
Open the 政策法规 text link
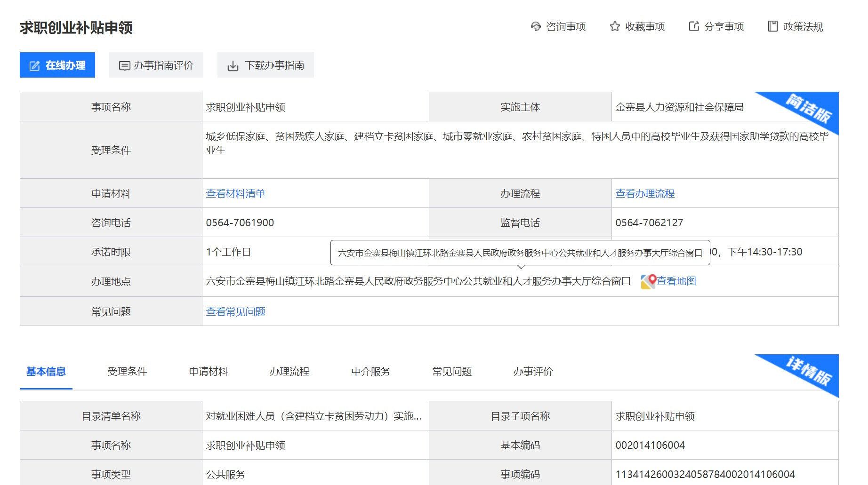coord(803,27)
